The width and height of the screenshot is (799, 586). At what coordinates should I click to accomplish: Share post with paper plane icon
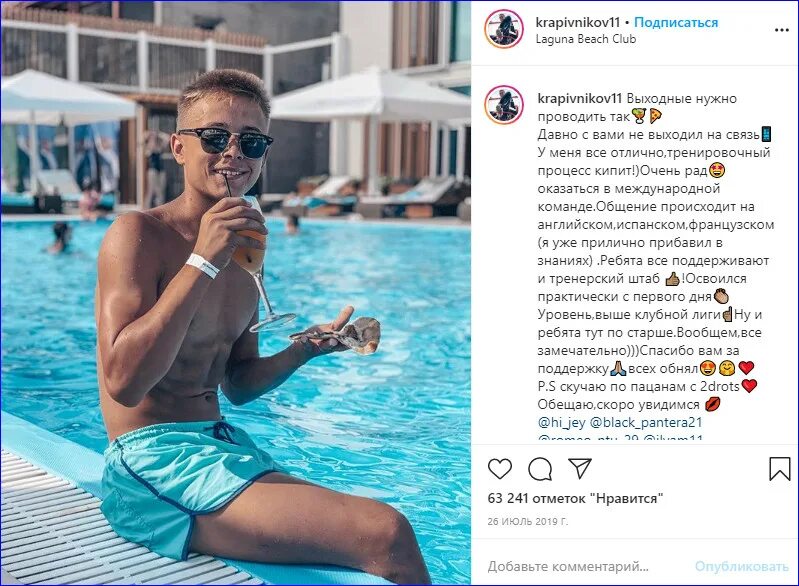[x=580, y=468]
